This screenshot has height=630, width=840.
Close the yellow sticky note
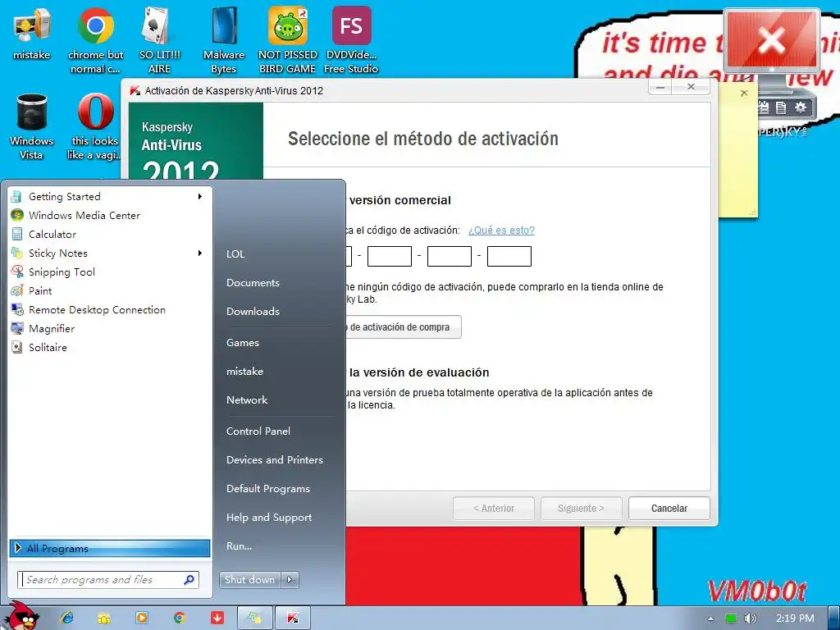point(744,94)
